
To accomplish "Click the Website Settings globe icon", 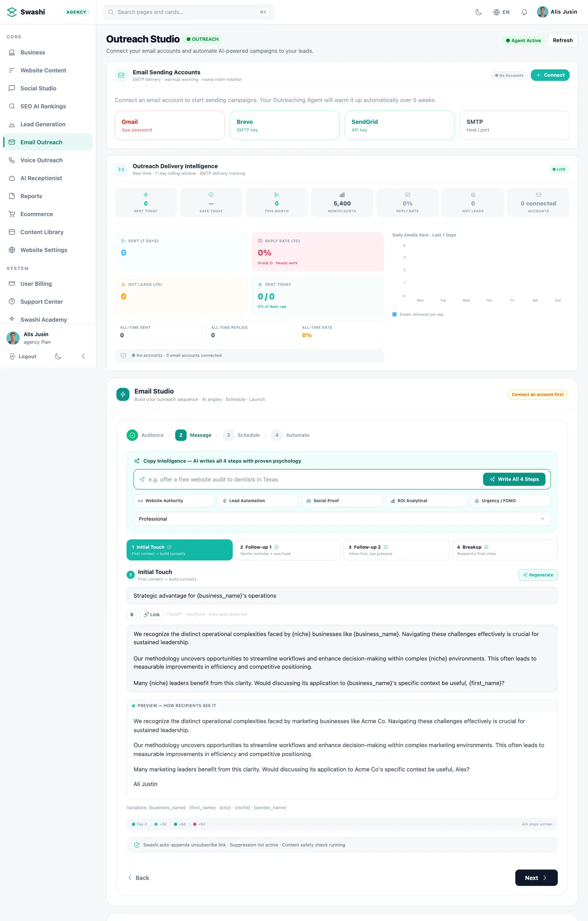I will coord(12,250).
